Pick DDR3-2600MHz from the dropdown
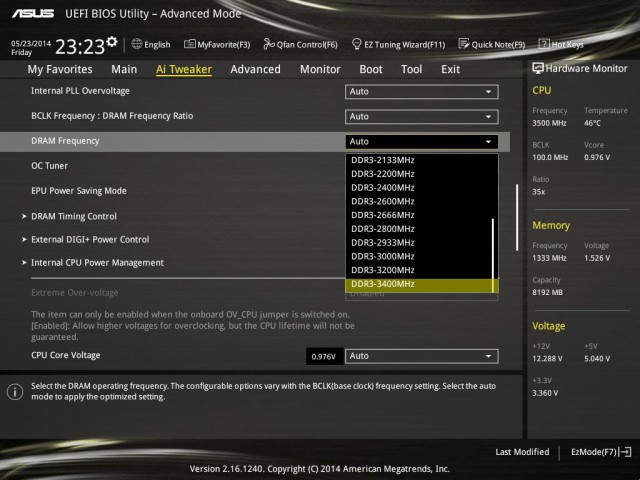The image size is (640, 480). pos(419,201)
